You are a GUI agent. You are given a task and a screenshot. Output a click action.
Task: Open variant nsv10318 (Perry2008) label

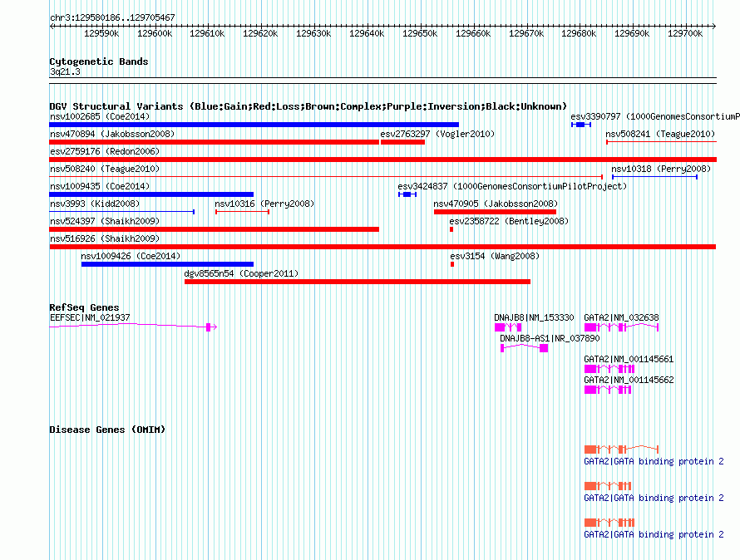661,169
